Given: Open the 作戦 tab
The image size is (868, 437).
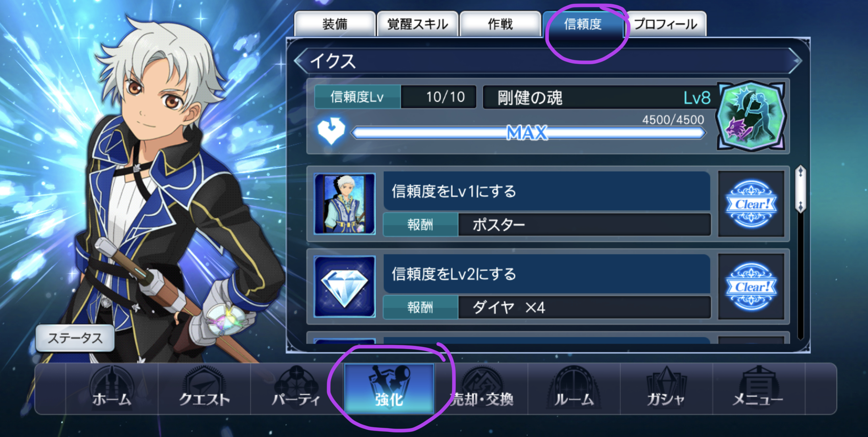Looking at the screenshot, I should click(x=500, y=24).
